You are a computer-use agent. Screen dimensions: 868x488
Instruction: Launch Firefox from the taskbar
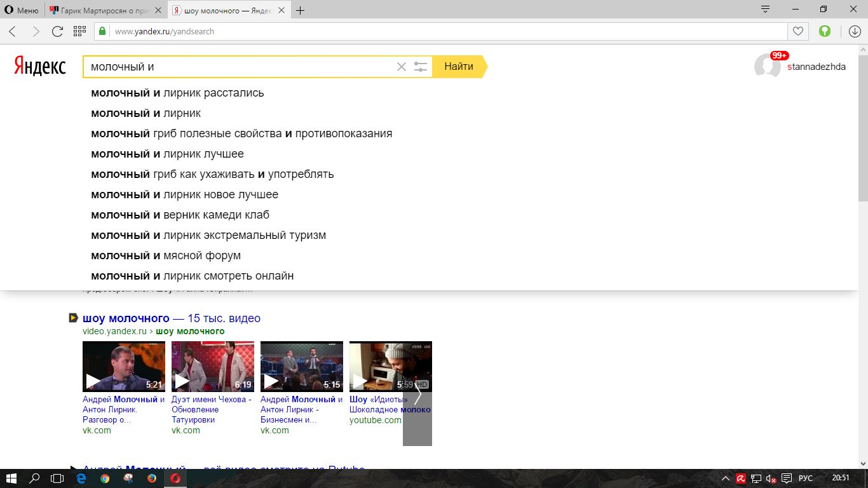click(152, 478)
